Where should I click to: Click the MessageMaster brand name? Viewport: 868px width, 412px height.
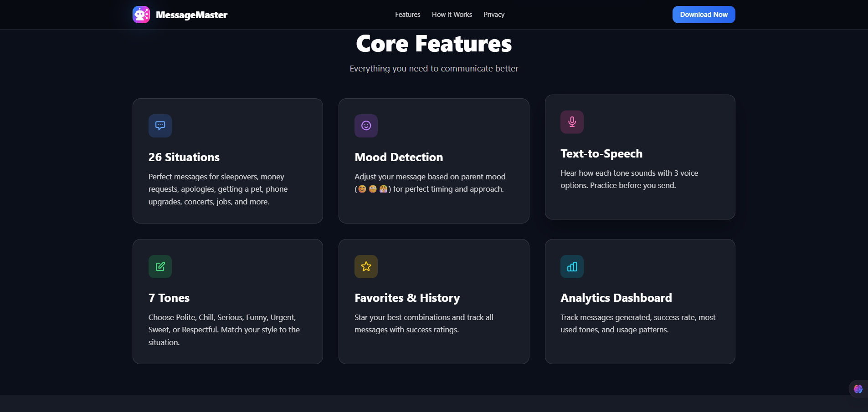click(x=191, y=15)
